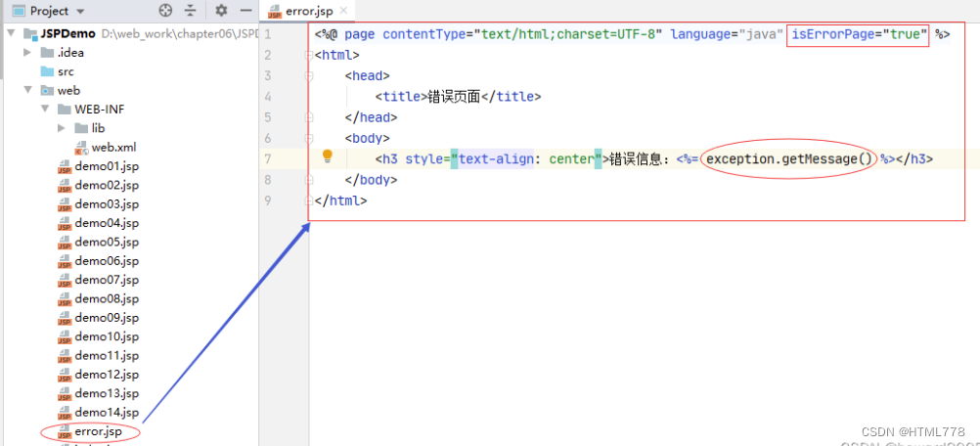
Task: Click the .idea folder icon
Action: pos(48,53)
